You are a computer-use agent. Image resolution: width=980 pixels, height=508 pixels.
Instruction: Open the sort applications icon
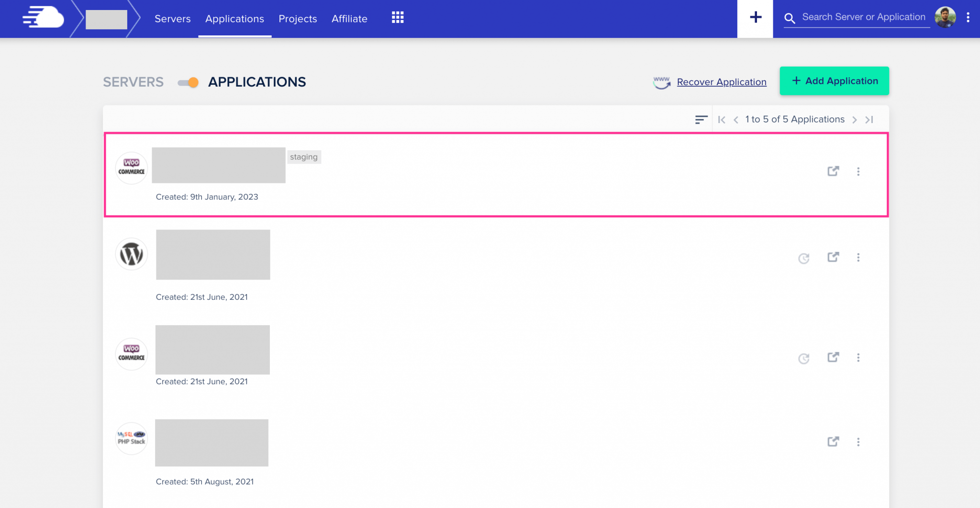coord(701,119)
